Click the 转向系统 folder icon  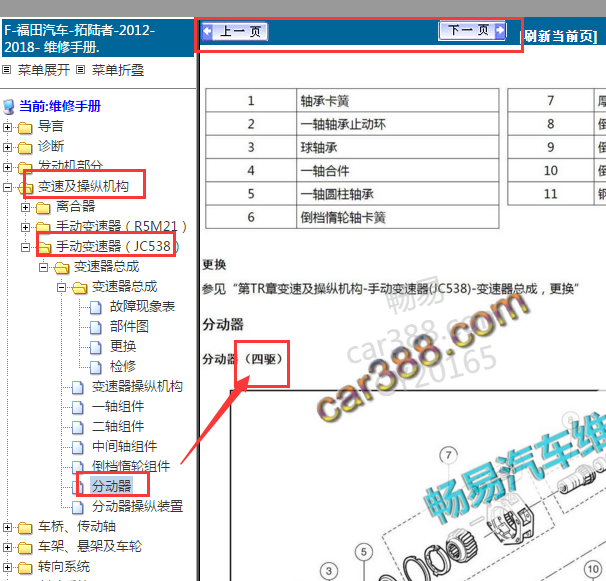point(25,567)
